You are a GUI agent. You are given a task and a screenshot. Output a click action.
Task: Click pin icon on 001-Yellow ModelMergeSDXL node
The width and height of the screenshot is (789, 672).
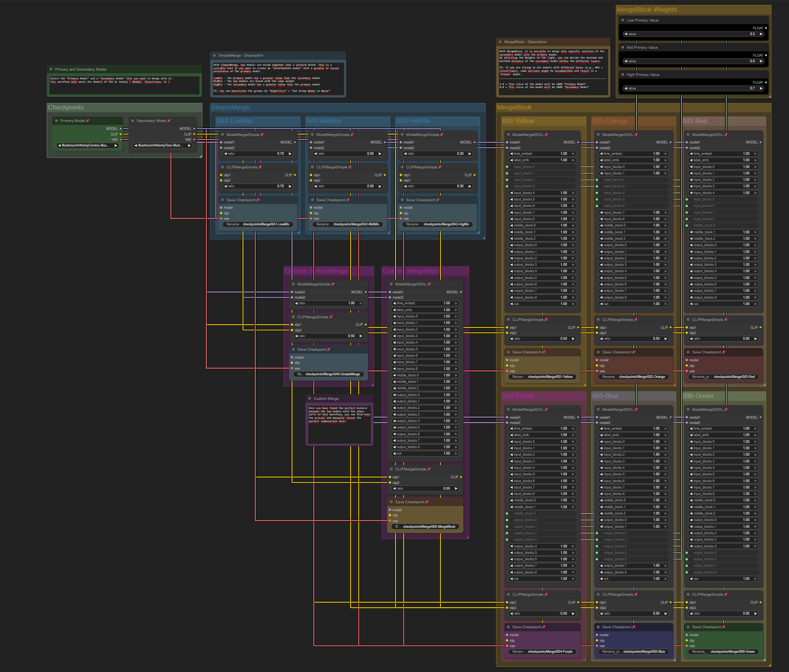[546, 135]
